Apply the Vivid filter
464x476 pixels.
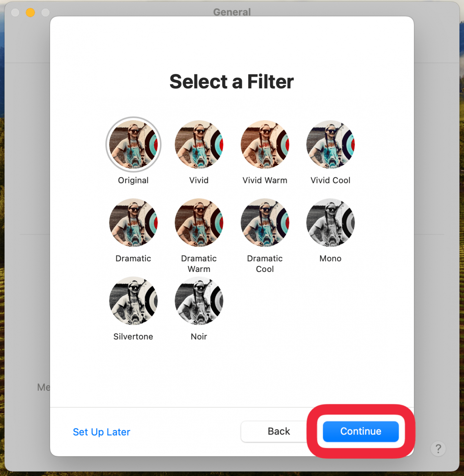[199, 144]
